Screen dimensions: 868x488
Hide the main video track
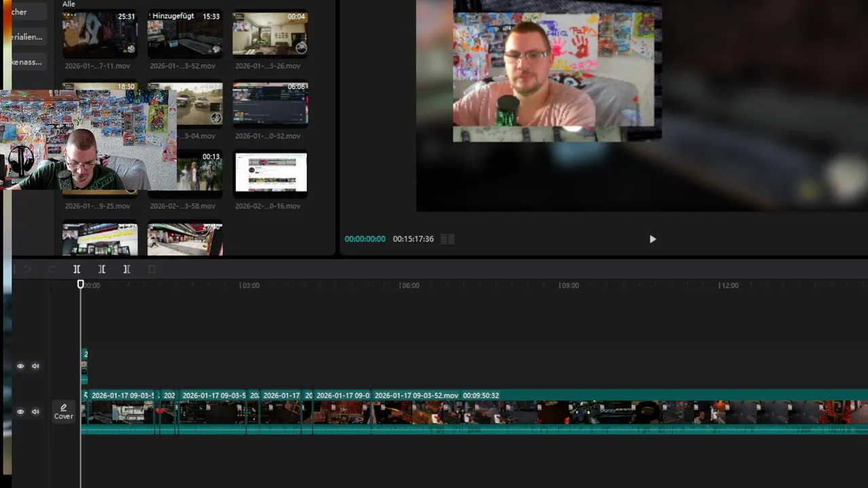[20, 411]
